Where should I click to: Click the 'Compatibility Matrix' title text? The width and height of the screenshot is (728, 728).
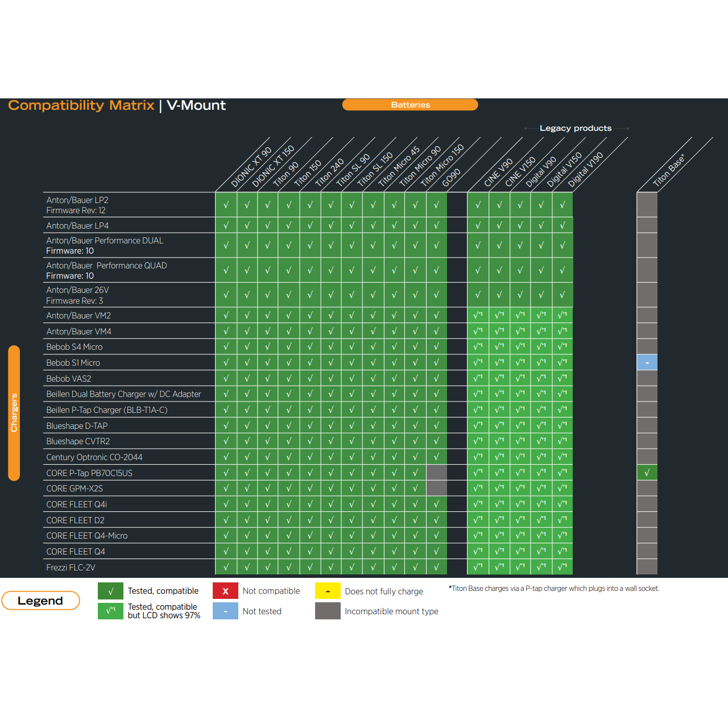(x=81, y=105)
